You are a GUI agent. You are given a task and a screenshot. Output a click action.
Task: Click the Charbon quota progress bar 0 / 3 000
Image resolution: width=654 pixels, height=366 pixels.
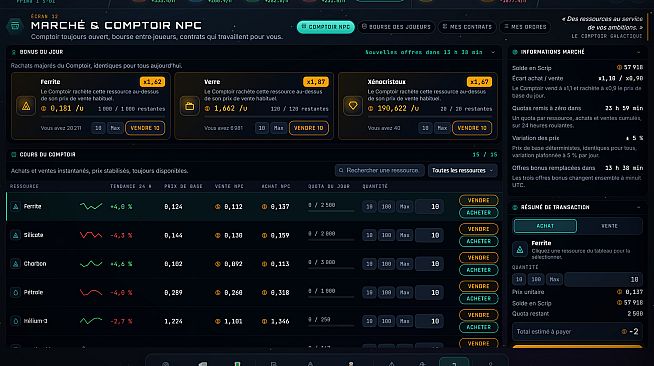(x=331, y=269)
